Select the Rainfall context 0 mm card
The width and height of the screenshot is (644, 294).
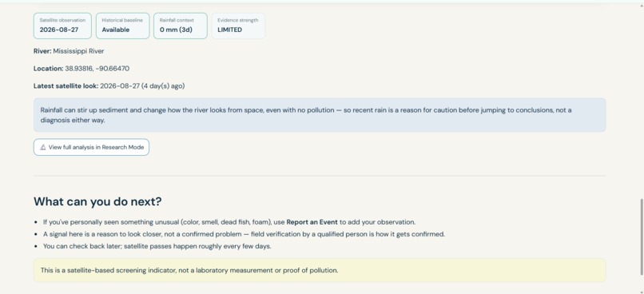click(181, 26)
